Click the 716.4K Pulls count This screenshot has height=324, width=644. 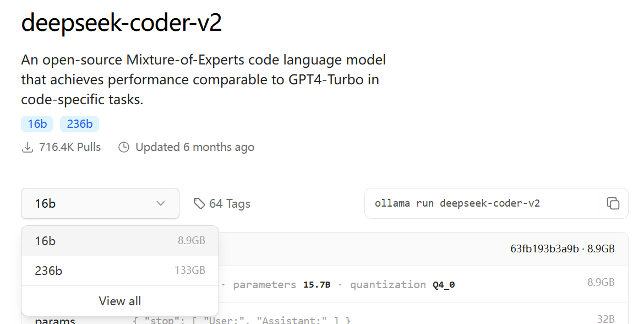(69, 147)
